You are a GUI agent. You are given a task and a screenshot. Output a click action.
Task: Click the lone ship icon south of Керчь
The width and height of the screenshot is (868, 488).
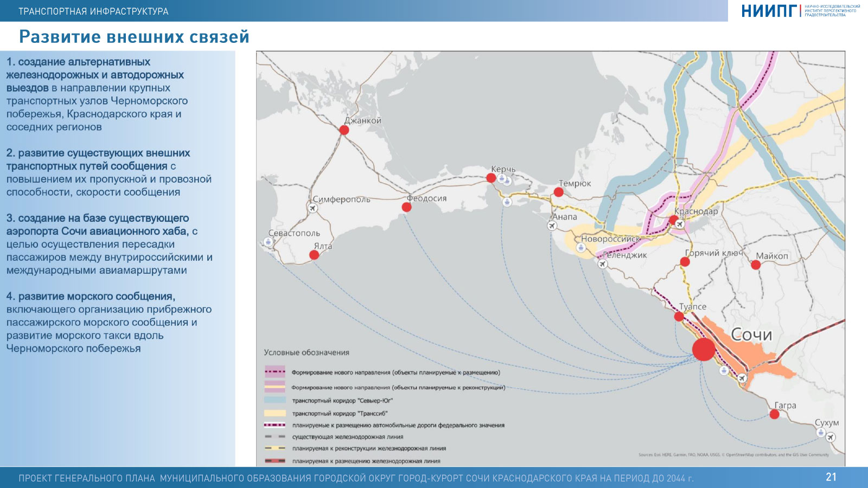pos(507,202)
